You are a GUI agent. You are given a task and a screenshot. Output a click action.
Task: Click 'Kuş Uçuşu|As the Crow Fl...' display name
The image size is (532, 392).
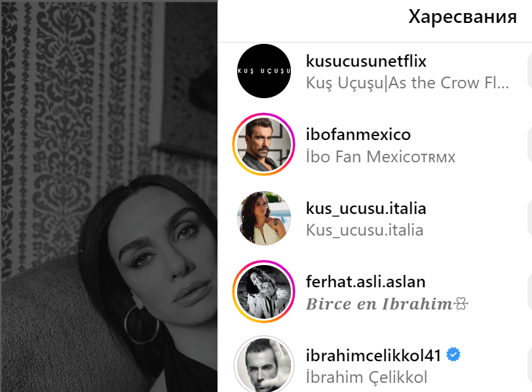tap(408, 83)
